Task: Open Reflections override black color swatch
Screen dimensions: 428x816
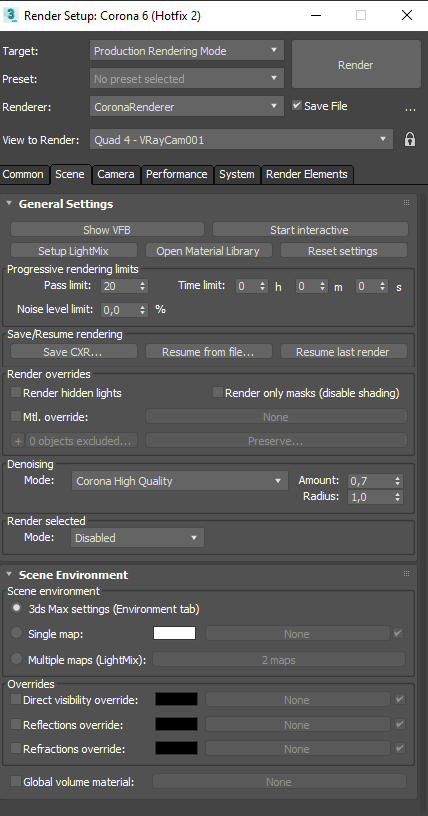Action: (x=177, y=724)
